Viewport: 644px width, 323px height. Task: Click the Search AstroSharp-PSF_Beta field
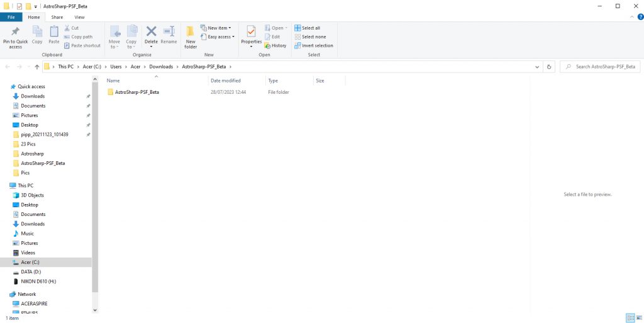click(x=599, y=67)
